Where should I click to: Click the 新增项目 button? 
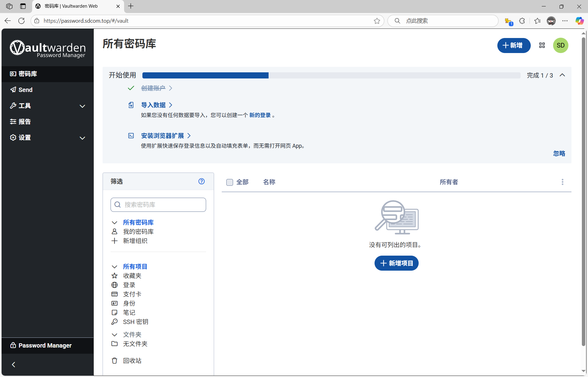[x=396, y=263]
